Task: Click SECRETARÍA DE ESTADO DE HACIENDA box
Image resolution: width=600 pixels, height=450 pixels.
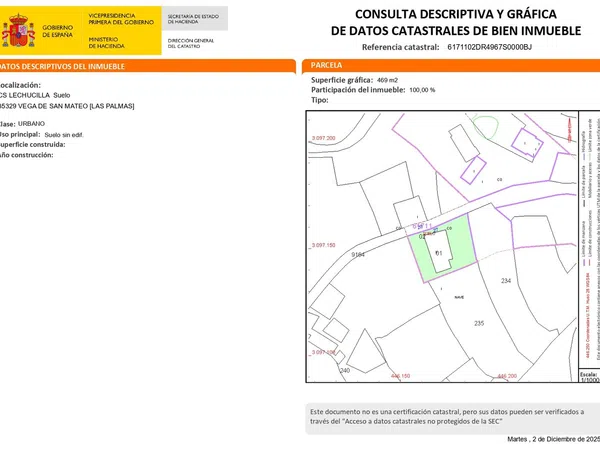Action: tap(194, 18)
